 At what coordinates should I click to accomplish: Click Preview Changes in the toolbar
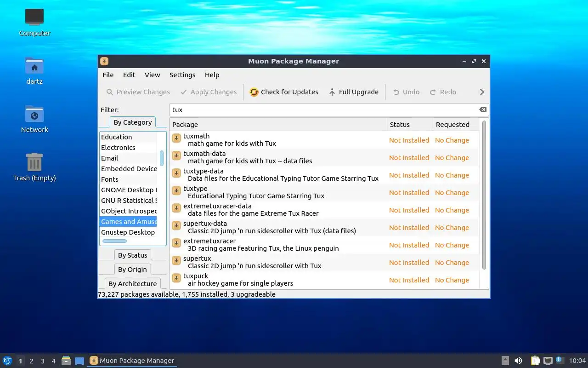138,92
